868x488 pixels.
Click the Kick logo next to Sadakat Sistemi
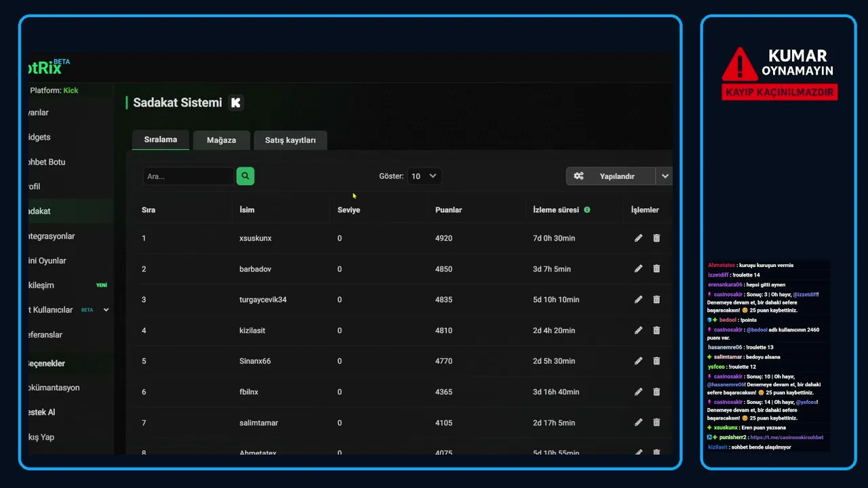point(236,103)
